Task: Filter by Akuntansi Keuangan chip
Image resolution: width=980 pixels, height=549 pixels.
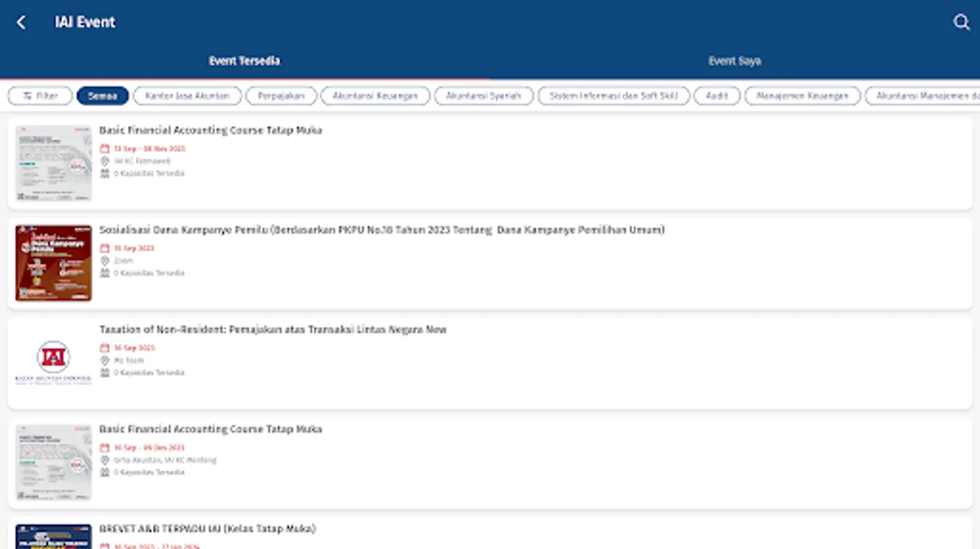Action: pyautogui.click(x=375, y=96)
